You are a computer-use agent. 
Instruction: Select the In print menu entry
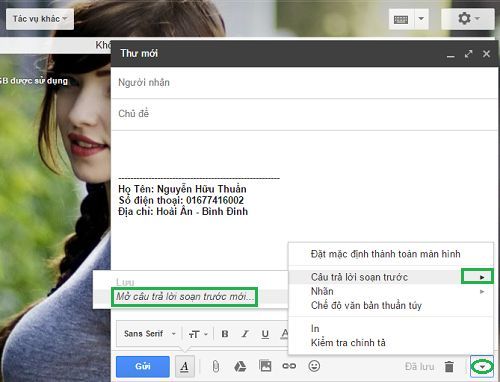coord(391,329)
